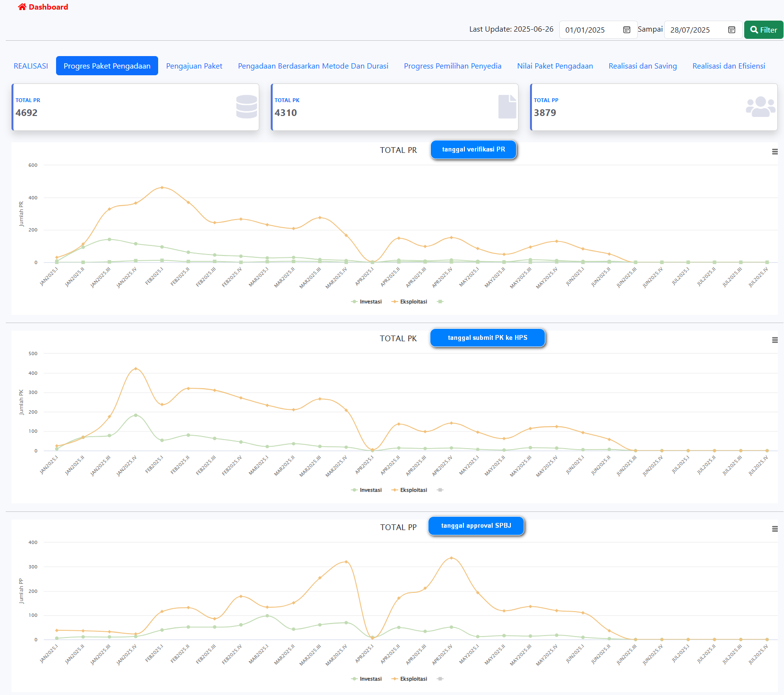Open the start date calendar picker icon
784x695 pixels.
click(626, 30)
